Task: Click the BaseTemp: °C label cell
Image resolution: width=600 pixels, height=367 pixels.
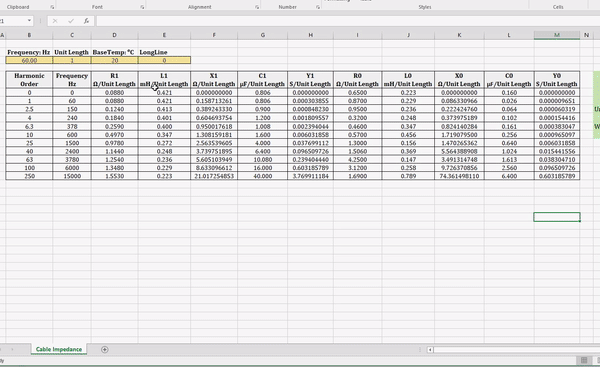Action: point(114,52)
